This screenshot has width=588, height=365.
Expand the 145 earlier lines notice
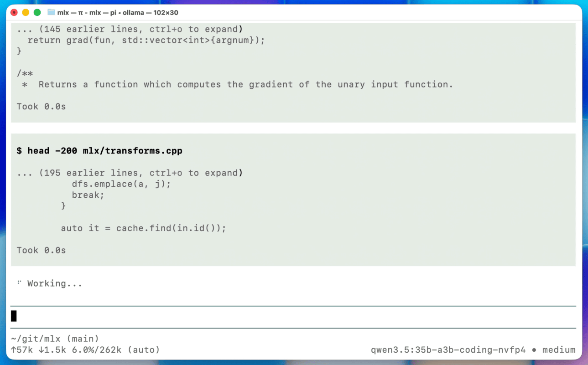(130, 29)
